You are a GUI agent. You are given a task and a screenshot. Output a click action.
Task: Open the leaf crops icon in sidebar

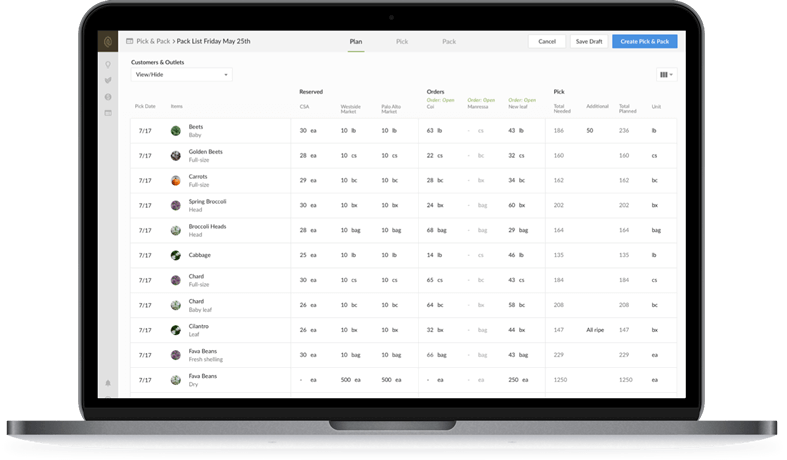tap(108, 80)
